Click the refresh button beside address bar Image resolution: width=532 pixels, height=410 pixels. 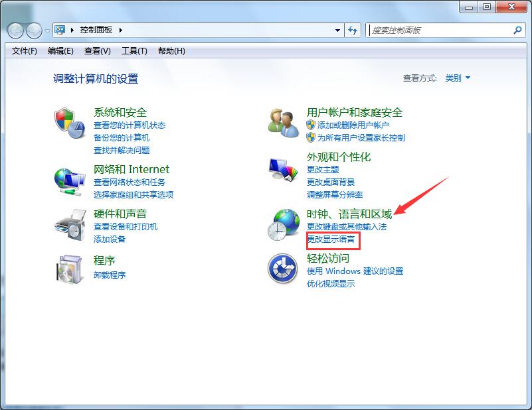353,30
